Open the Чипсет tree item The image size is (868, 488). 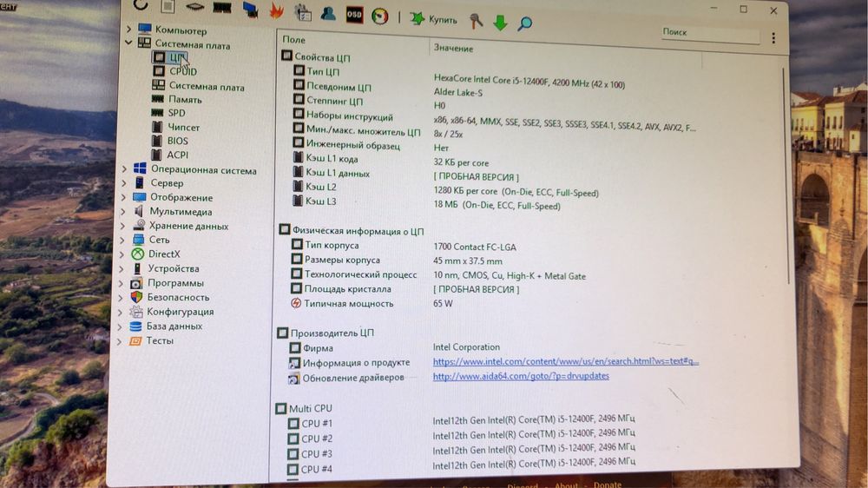pos(175,127)
